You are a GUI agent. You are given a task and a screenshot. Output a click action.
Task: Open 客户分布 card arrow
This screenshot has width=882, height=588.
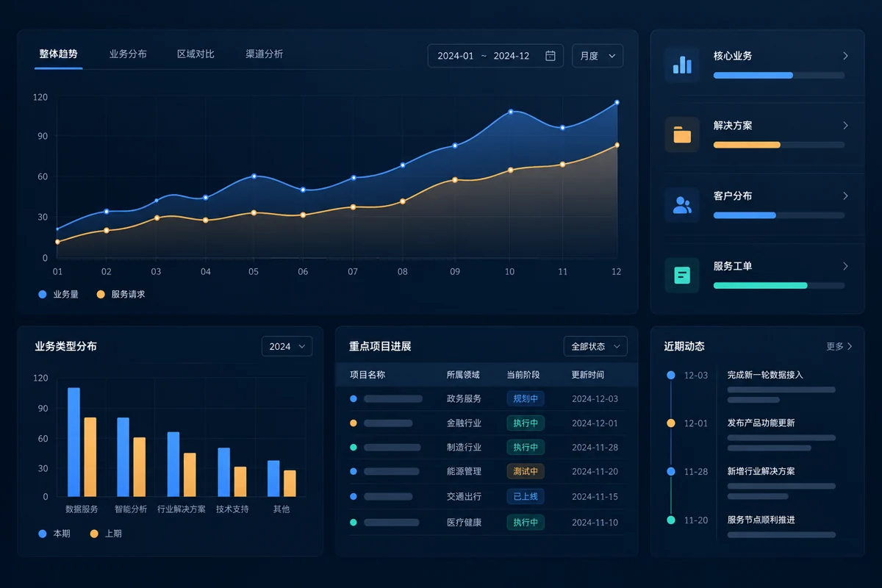(845, 196)
